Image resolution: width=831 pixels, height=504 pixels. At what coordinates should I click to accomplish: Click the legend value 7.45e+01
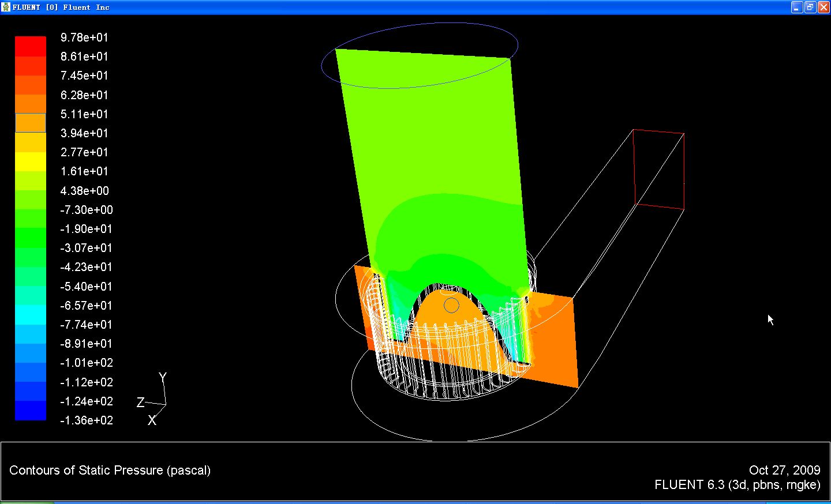[84, 76]
